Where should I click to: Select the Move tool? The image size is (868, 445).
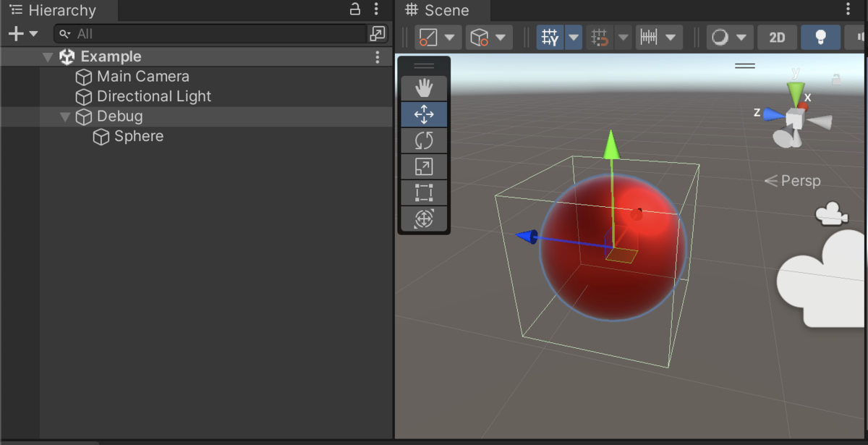[x=424, y=114]
